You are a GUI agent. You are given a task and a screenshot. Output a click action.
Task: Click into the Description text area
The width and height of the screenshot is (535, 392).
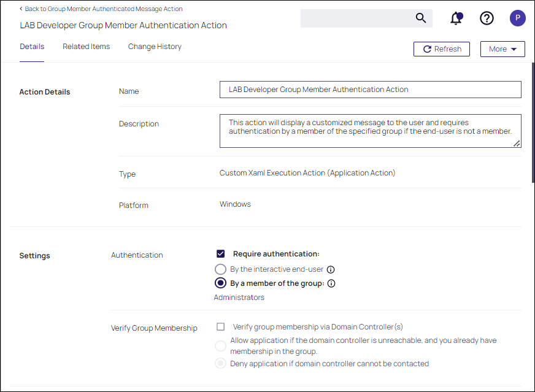(370, 131)
